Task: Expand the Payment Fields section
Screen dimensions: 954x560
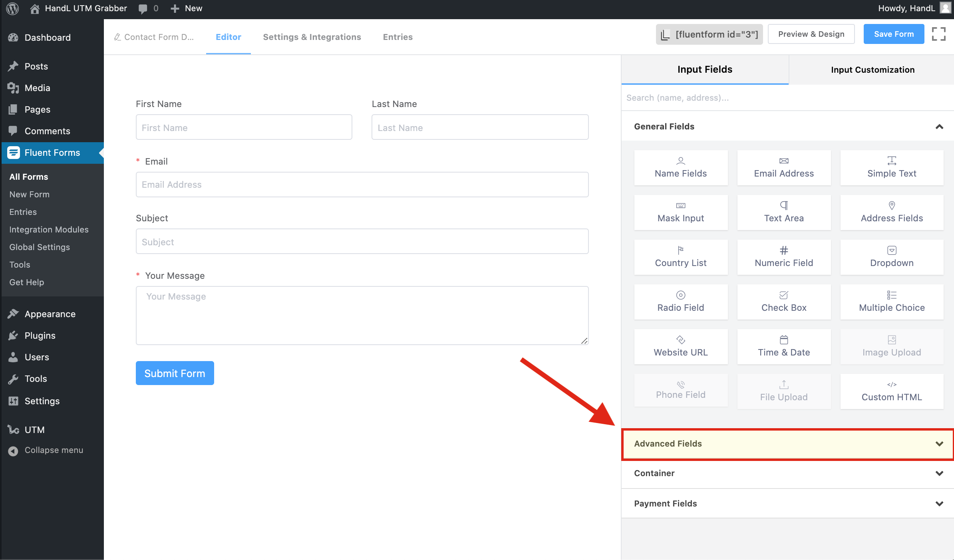Action: click(x=787, y=504)
